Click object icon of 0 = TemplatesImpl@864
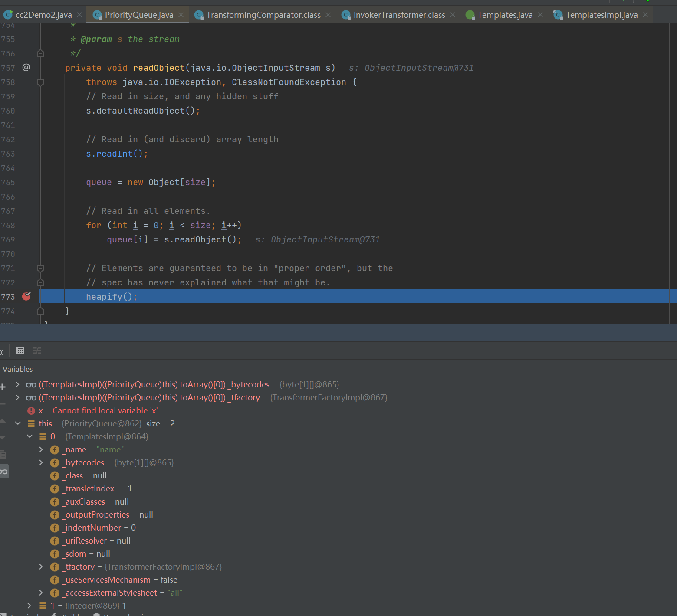The width and height of the screenshot is (677, 616). (43, 436)
